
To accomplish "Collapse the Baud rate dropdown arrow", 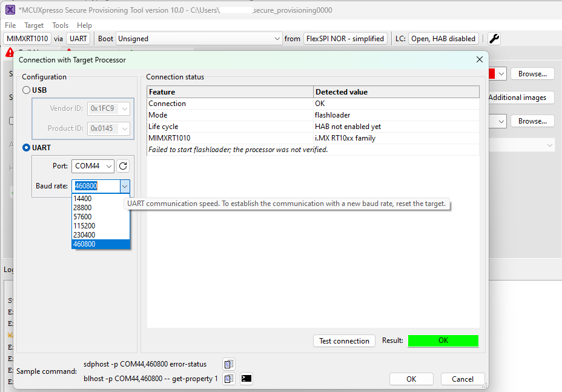I will pos(124,186).
